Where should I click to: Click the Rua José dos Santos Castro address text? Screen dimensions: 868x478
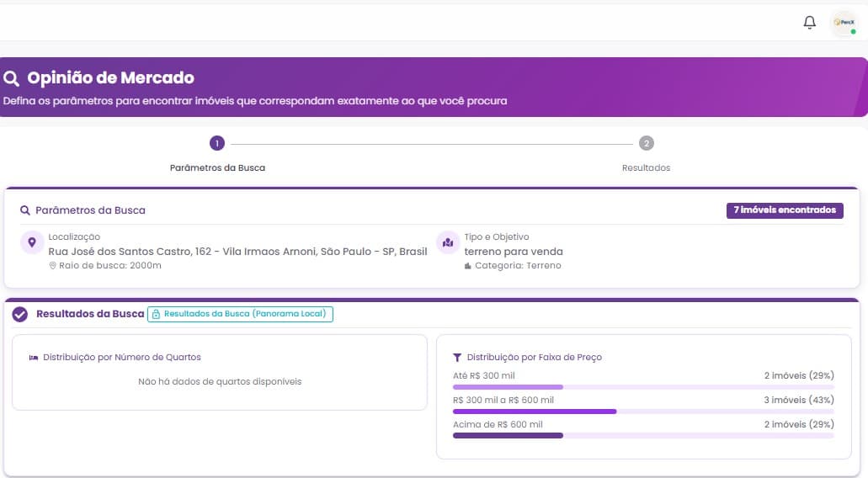pyautogui.click(x=237, y=252)
